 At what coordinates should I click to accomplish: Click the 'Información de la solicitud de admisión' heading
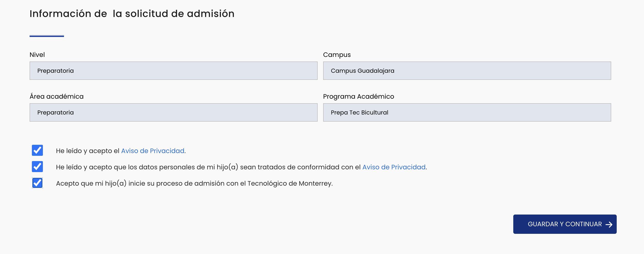(x=132, y=14)
